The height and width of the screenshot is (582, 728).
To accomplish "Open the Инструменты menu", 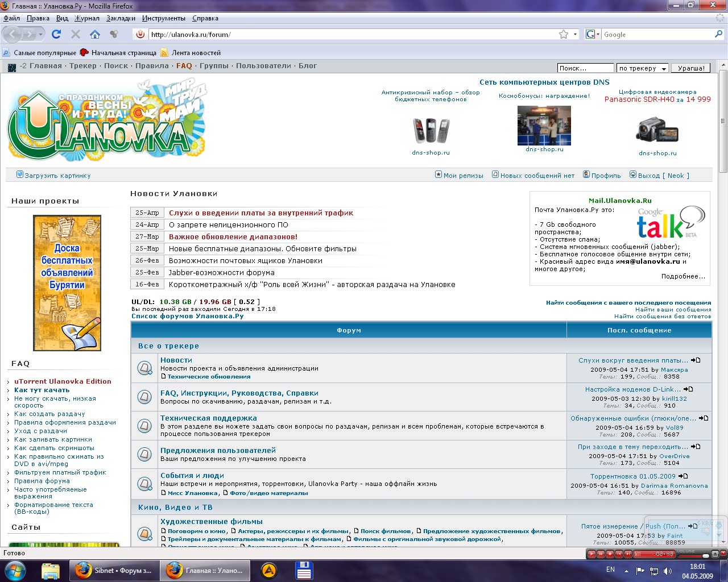I will 163,18.
